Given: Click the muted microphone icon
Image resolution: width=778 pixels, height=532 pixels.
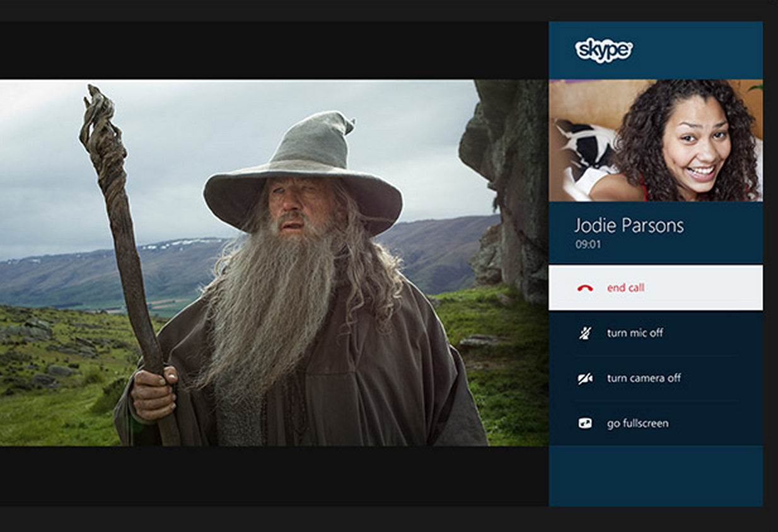Looking at the screenshot, I should pyautogui.click(x=585, y=333).
